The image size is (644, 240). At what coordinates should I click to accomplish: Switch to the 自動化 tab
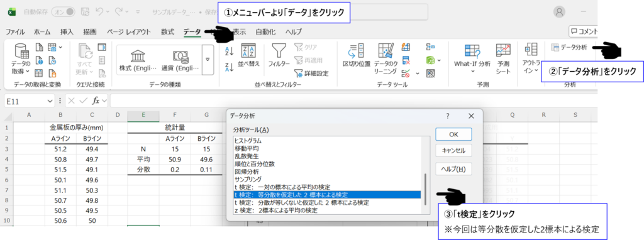point(265,31)
